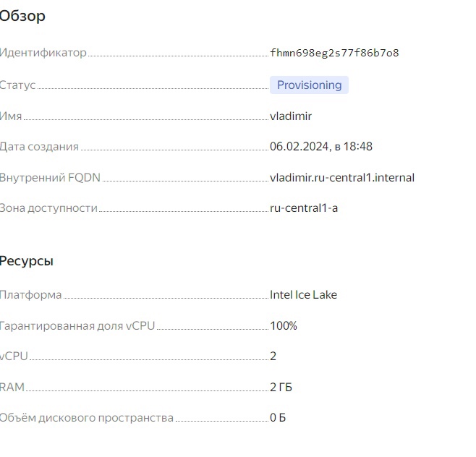Image resolution: width=476 pixels, height=457 pixels.
Task: Click the instance identifier fhmn698eg2s77f86b7o8
Action: (334, 53)
